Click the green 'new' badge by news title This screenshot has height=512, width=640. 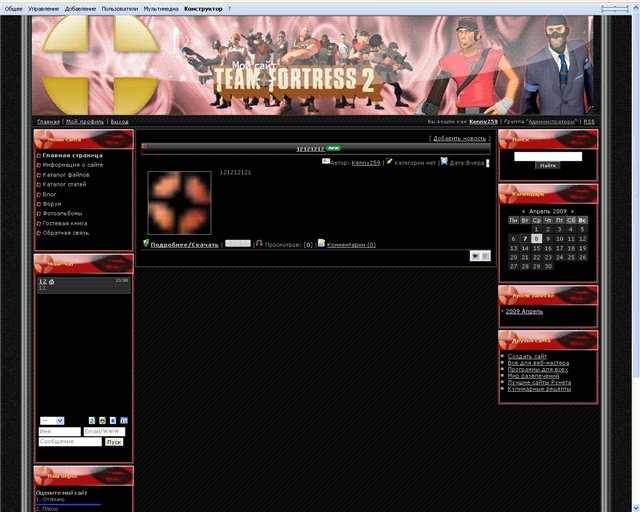(333, 148)
